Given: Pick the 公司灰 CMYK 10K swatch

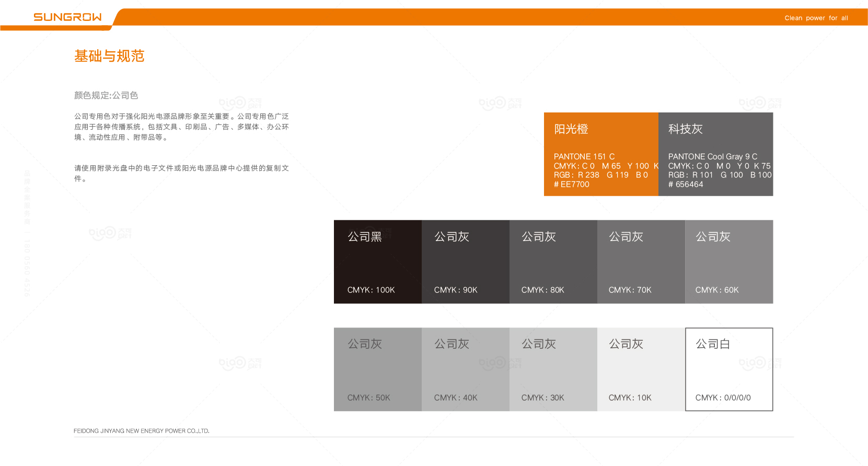Looking at the screenshot, I should (x=641, y=369).
